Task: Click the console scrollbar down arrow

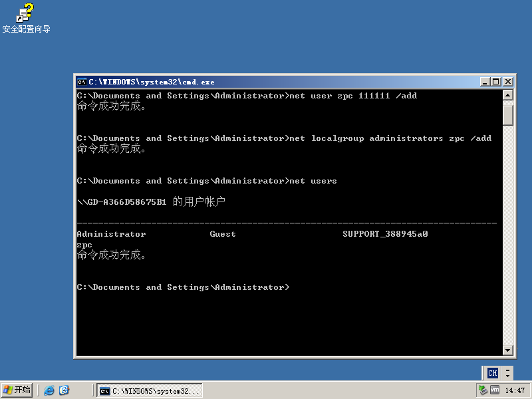Action: 508,350
